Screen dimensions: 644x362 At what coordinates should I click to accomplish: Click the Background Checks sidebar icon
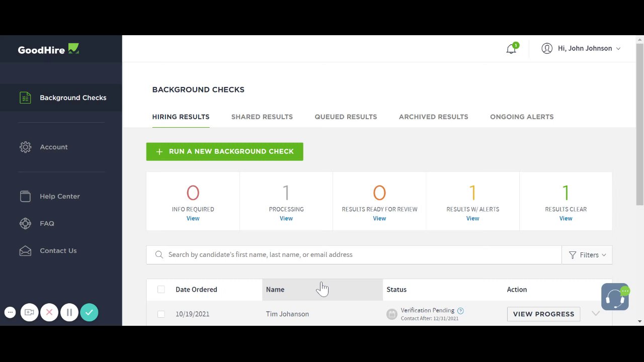point(25,98)
